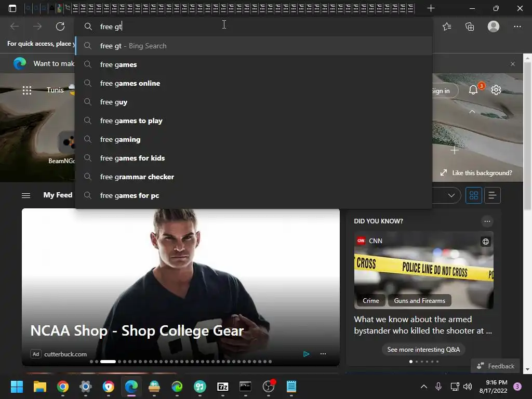Open more options on NCAA Shop card
This screenshot has width=532, height=399.
pyautogui.click(x=323, y=354)
